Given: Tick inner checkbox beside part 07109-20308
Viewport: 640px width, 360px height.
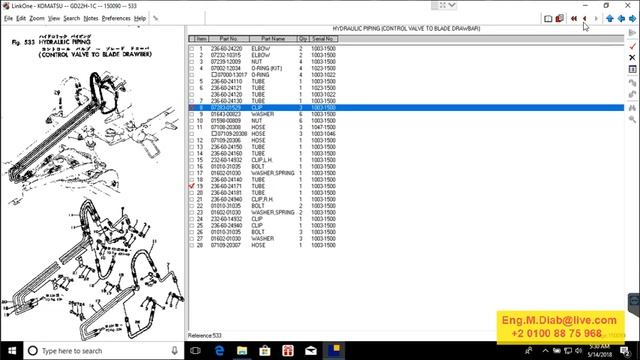Looking at the screenshot, I should pyautogui.click(x=214, y=134).
